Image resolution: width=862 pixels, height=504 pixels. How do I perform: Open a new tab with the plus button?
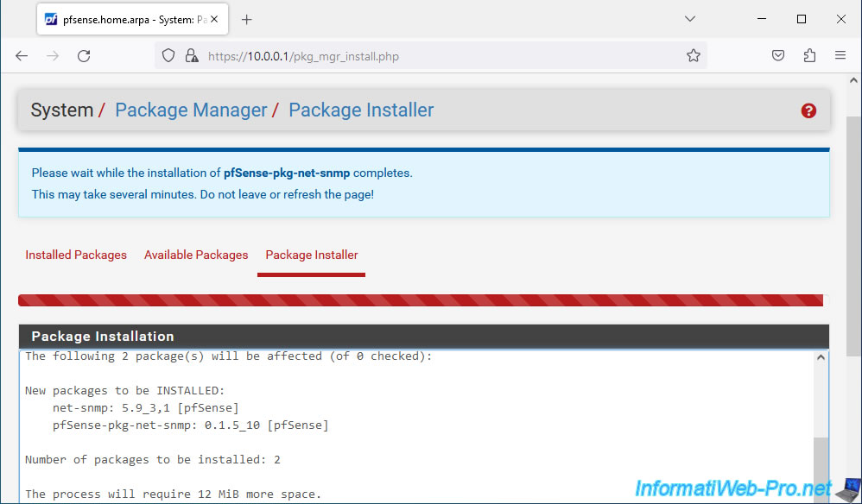point(247,20)
